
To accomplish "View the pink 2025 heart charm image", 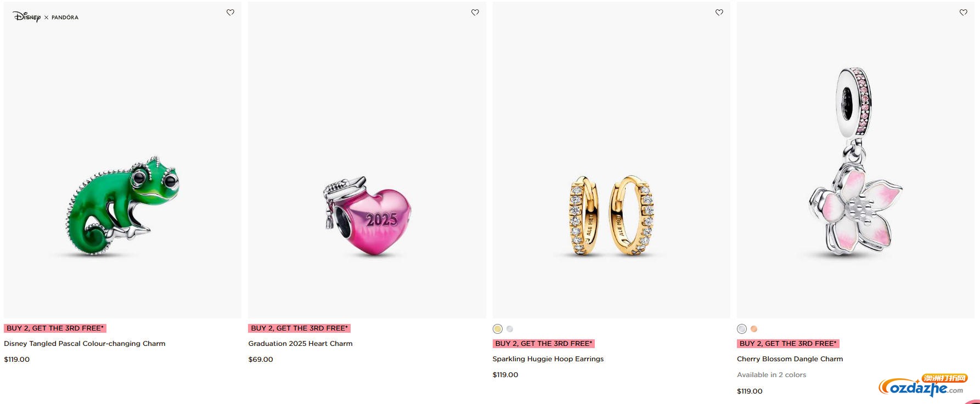I will [367, 160].
